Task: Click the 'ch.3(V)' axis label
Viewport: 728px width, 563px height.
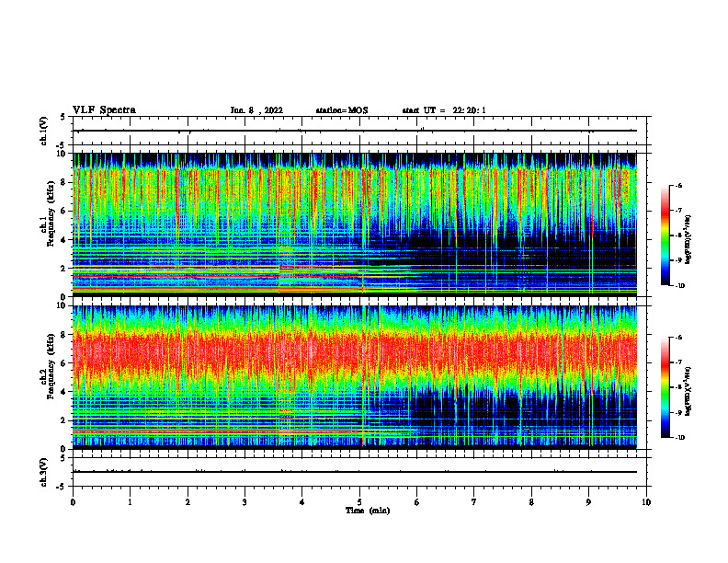Action: point(44,472)
